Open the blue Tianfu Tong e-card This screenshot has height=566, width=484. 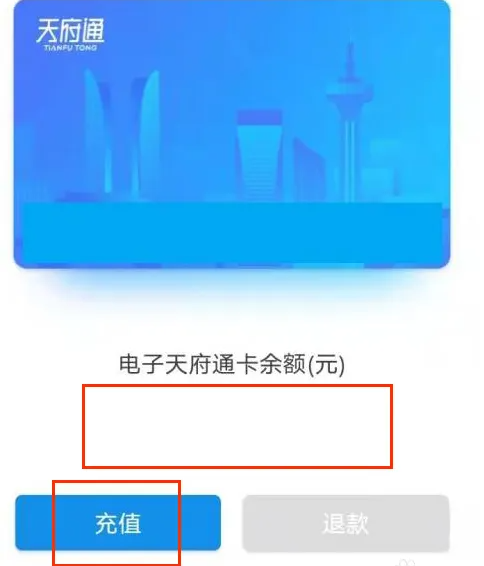232,134
